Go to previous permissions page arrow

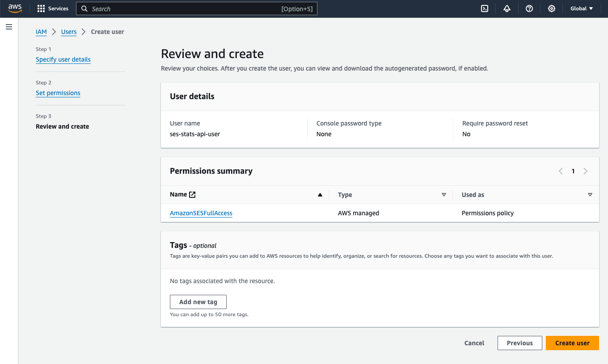tap(561, 171)
